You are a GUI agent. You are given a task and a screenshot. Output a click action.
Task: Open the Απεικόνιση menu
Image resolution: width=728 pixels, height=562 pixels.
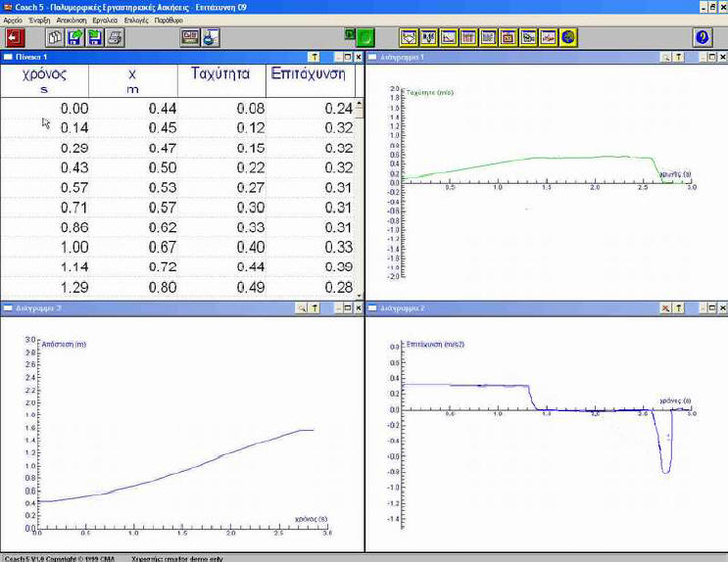coord(72,21)
